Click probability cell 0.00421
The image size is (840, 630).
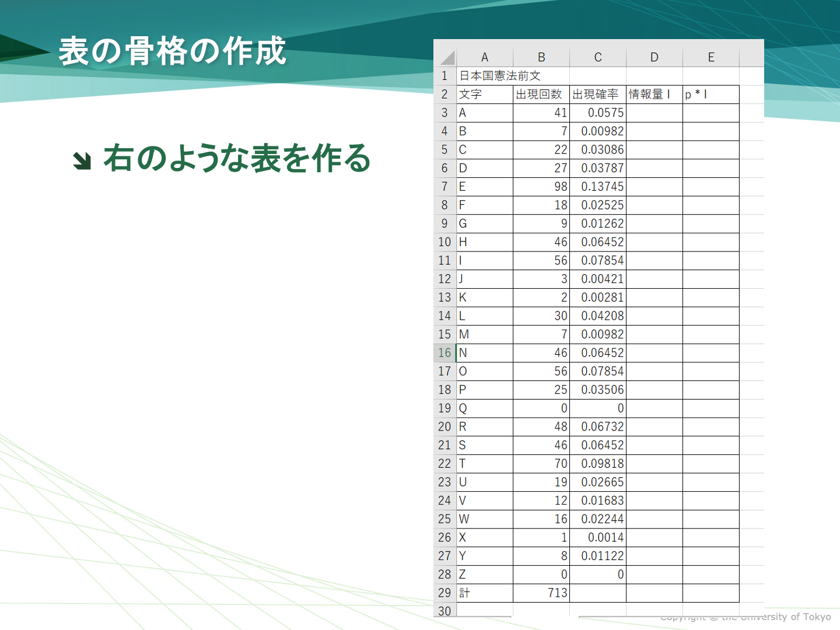tap(598, 279)
